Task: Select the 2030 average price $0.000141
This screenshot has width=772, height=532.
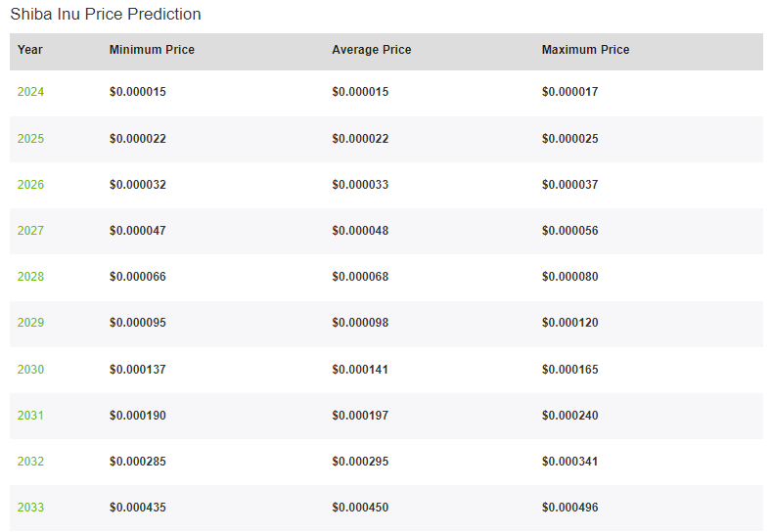Action: 360,370
